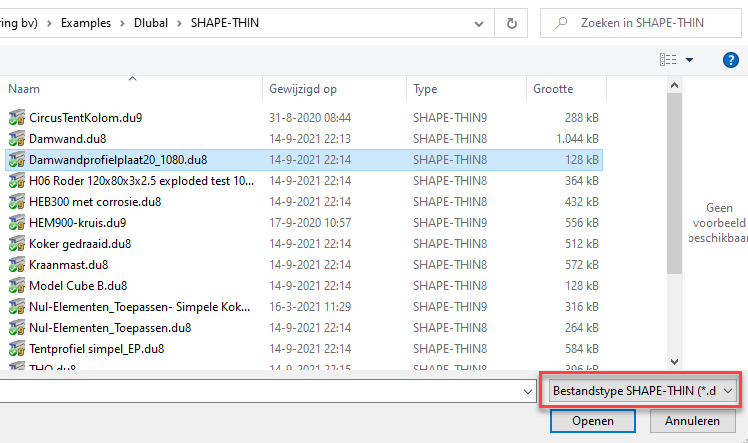Click size value 556 kB
Image resolution: width=748 pixels, height=443 pixels.
pyautogui.click(x=582, y=223)
